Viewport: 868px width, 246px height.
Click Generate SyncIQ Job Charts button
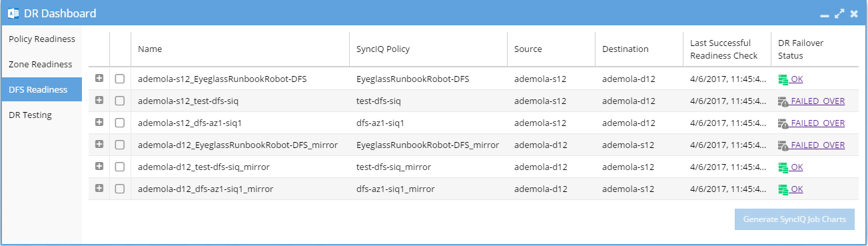tap(795, 219)
